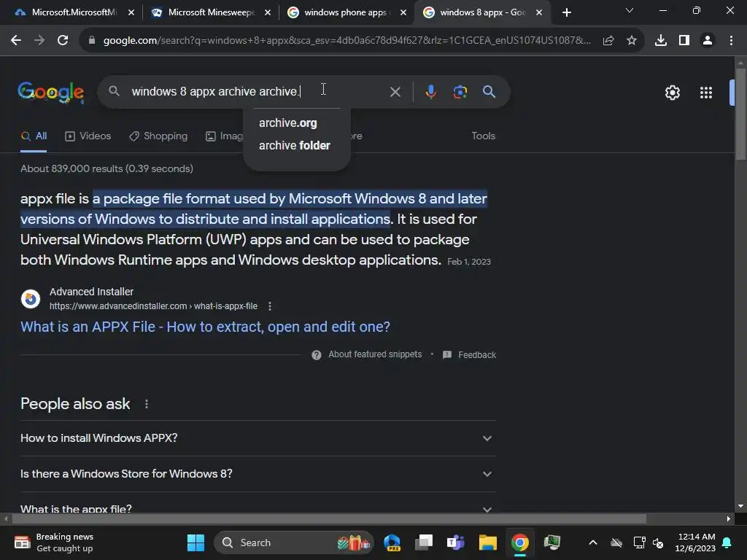747x560 pixels.
Task: Close the windows phone apps tab
Action: (x=403, y=12)
